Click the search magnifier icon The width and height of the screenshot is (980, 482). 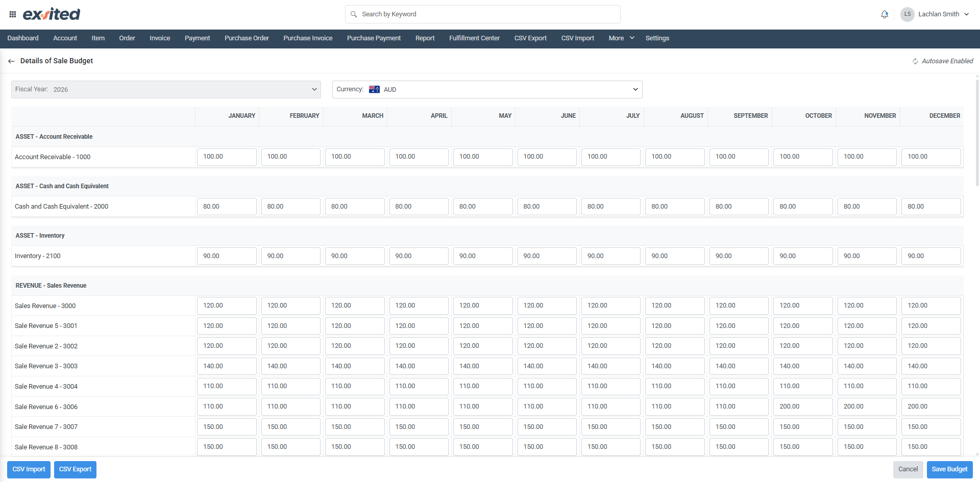point(354,14)
